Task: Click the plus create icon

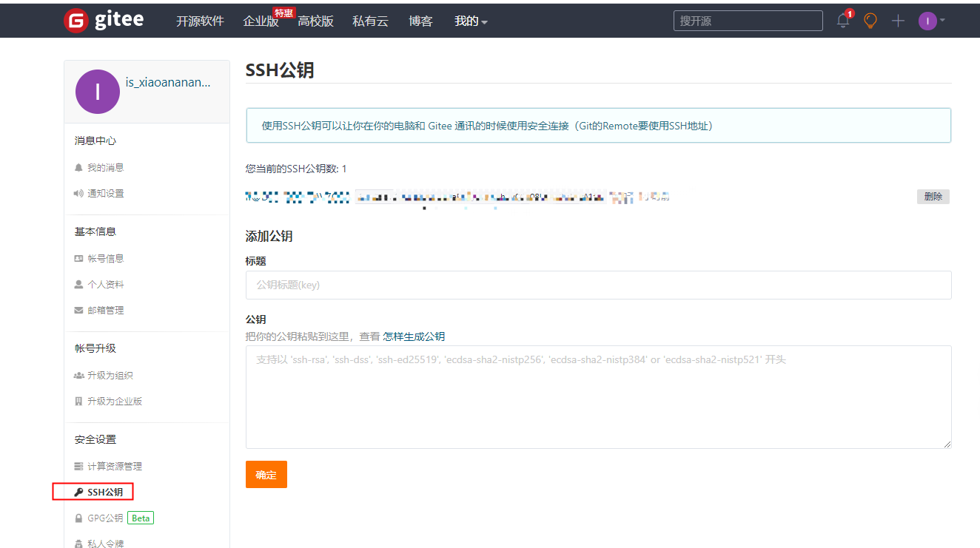Action: [898, 21]
